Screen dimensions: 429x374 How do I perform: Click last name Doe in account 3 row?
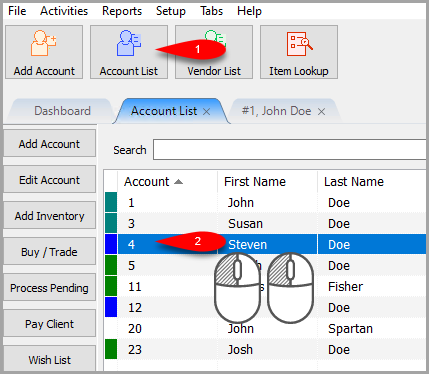click(x=339, y=224)
